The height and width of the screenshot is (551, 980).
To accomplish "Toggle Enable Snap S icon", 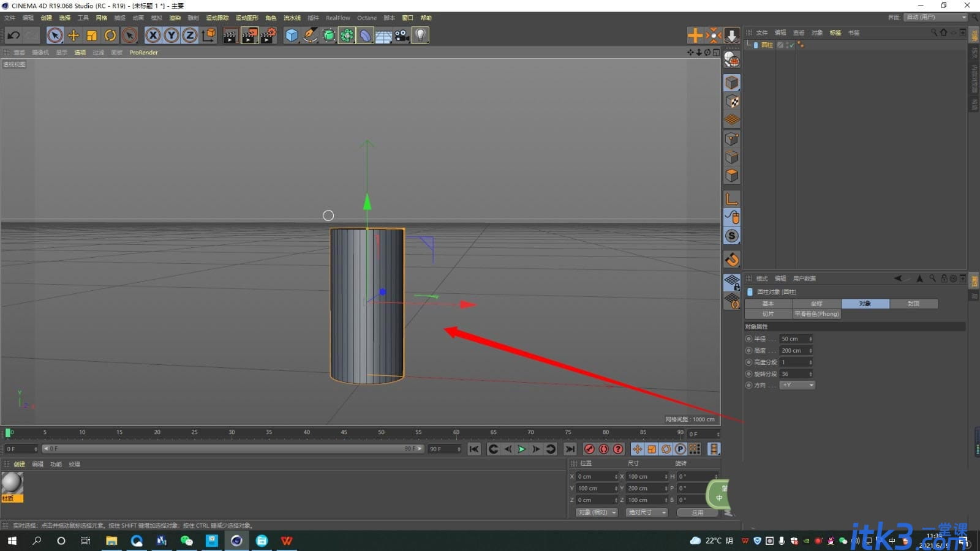I will (x=732, y=236).
